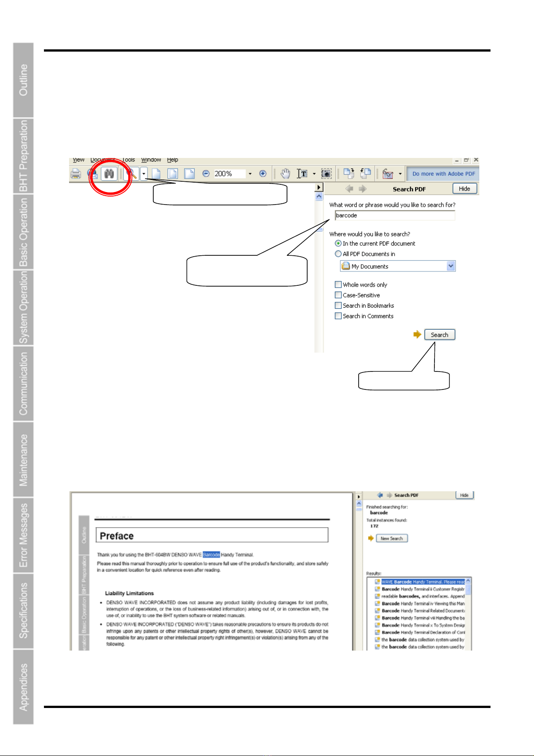The width and height of the screenshot is (534, 756).
Task: Click the E-mail envelope toolbar icon
Action: point(93,174)
